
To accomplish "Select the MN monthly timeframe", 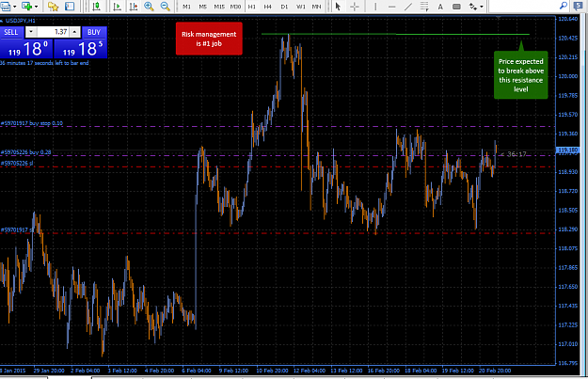I will (316, 7).
